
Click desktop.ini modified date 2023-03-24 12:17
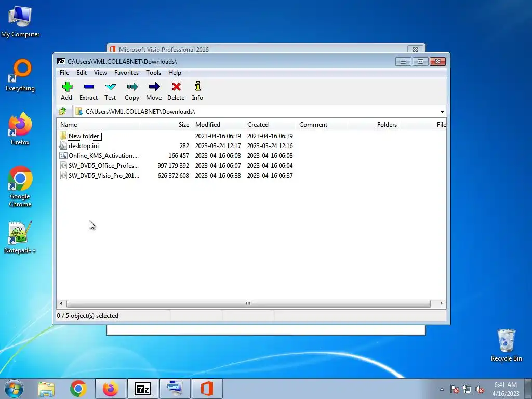tap(218, 146)
